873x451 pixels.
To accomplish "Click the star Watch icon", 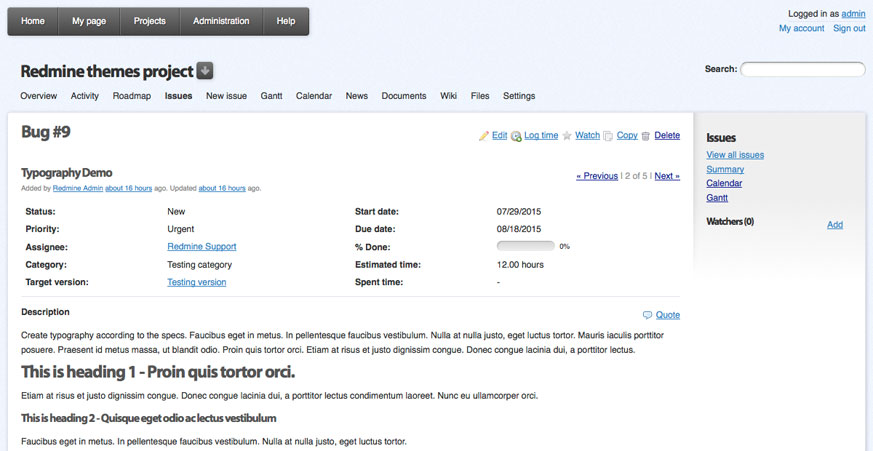I will point(567,136).
